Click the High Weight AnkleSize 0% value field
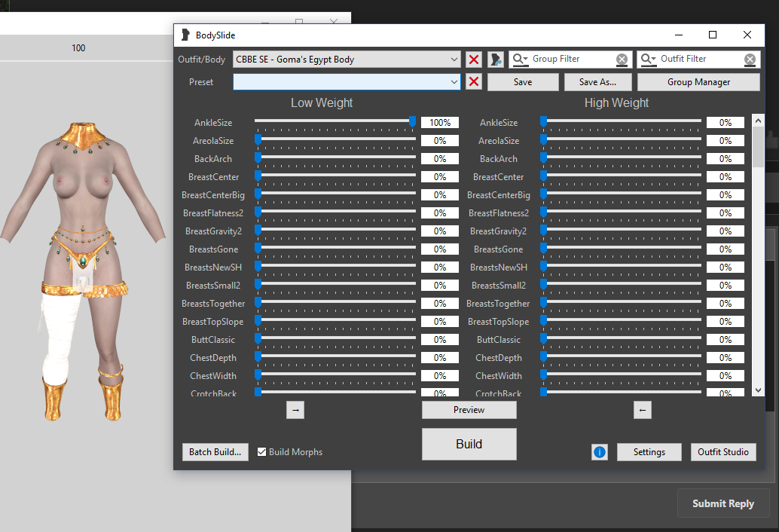Image resolution: width=779 pixels, height=532 pixels. [x=726, y=123]
